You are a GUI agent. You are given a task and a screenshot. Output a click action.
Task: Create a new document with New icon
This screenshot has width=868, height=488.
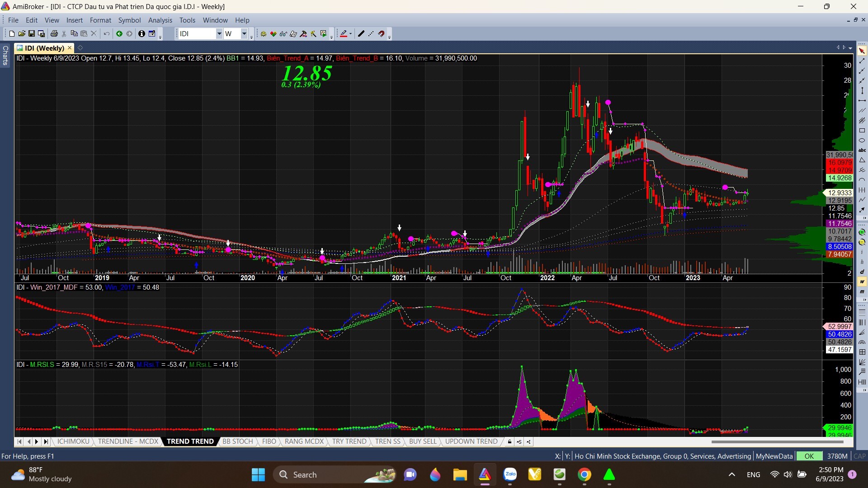click(x=12, y=33)
